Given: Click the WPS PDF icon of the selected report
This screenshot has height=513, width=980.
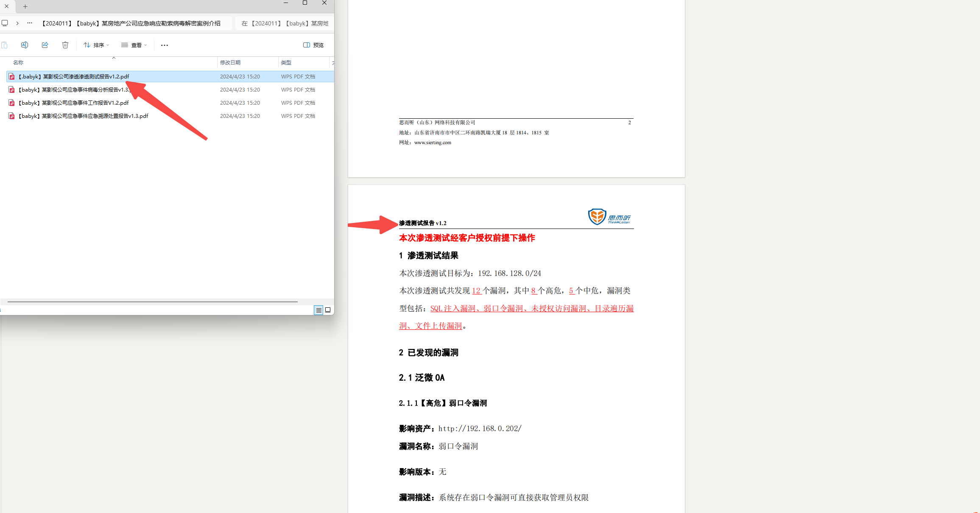Looking at the screenshot, I should click(x=11, y=76).
